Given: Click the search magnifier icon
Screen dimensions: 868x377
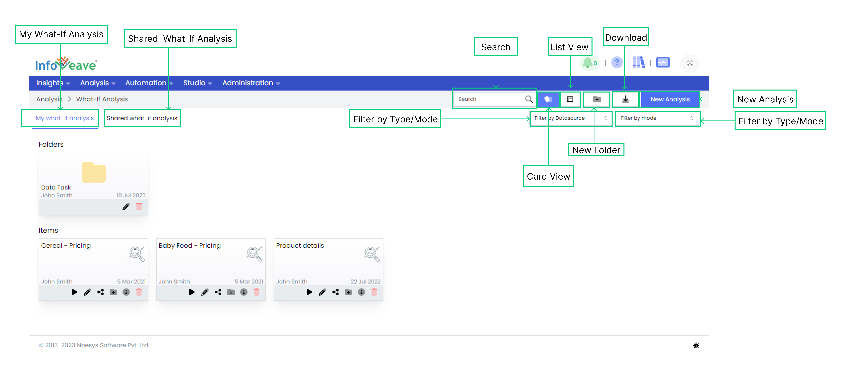Looking at the screenshot, I should click(529, 99).
